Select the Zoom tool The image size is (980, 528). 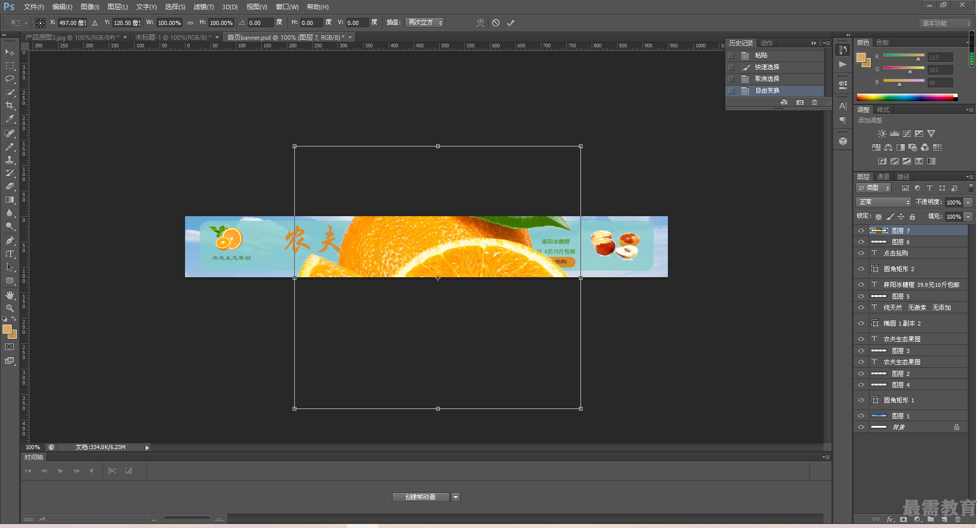click(x=10, y=308)
